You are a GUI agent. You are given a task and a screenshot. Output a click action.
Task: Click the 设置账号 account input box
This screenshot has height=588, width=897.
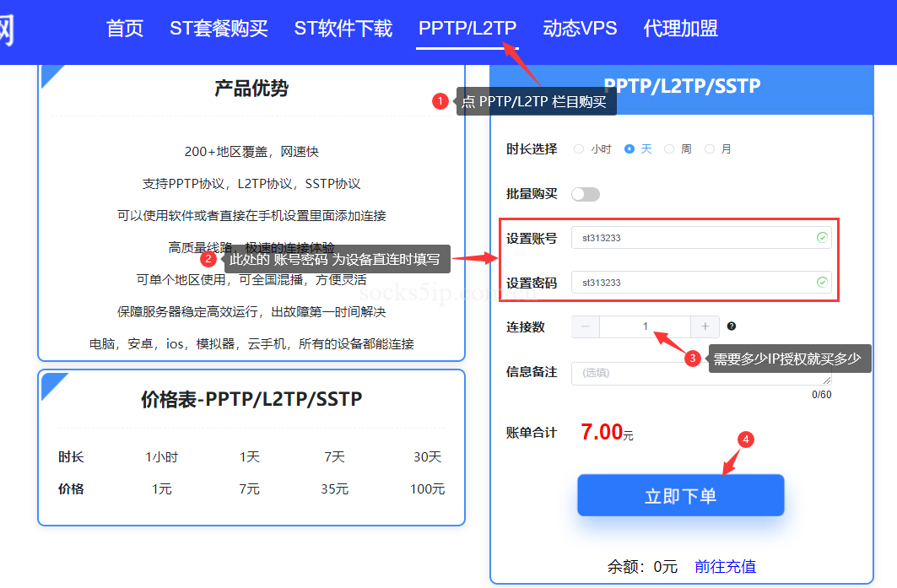coord(700,238)
